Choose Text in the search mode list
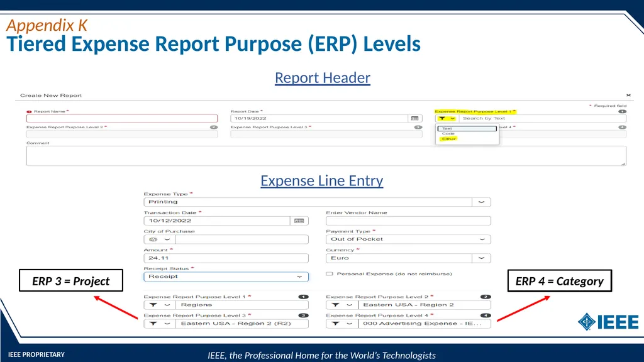The width and height of the screenshot is (644, 362). pos(467,128)
